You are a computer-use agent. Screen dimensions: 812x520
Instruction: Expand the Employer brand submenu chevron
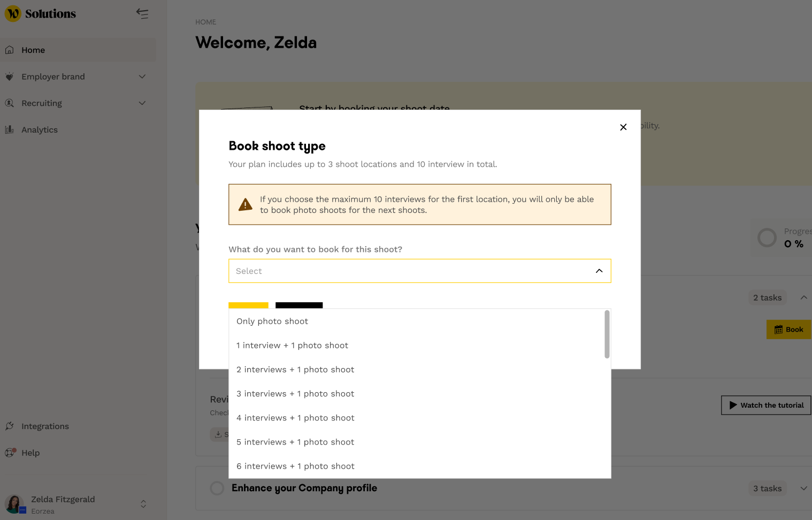coord(142,77)
